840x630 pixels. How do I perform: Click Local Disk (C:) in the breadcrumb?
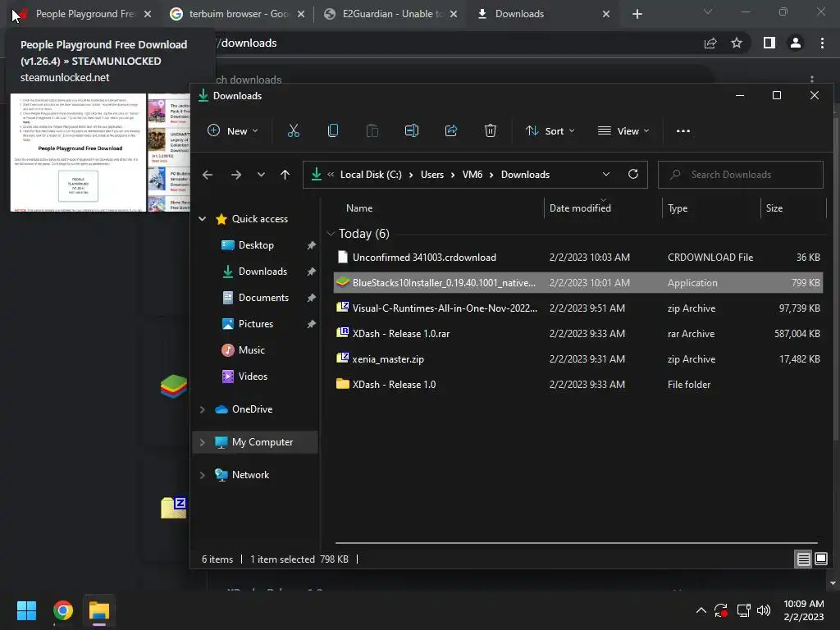pyautogui.click(x=371, y=175)
